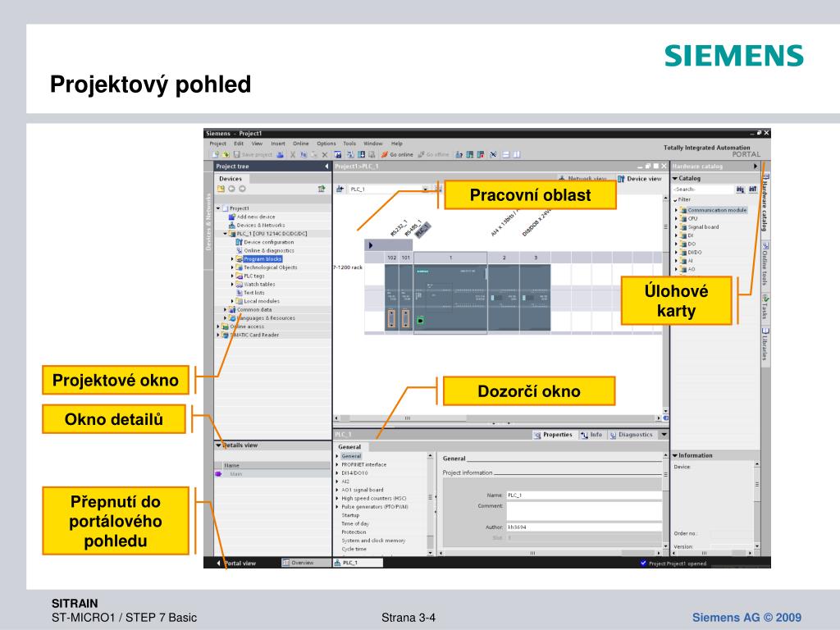The width and height of the screenshot is (840, 630).
Task: Click the green icon at right of Devices toolbar
Action: pos(322,189)
